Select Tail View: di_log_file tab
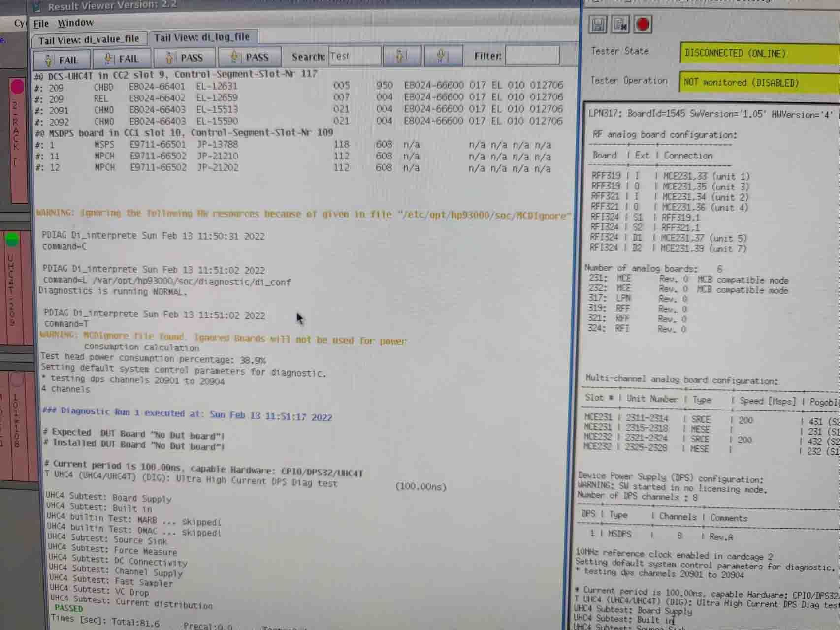 [202, 37]
